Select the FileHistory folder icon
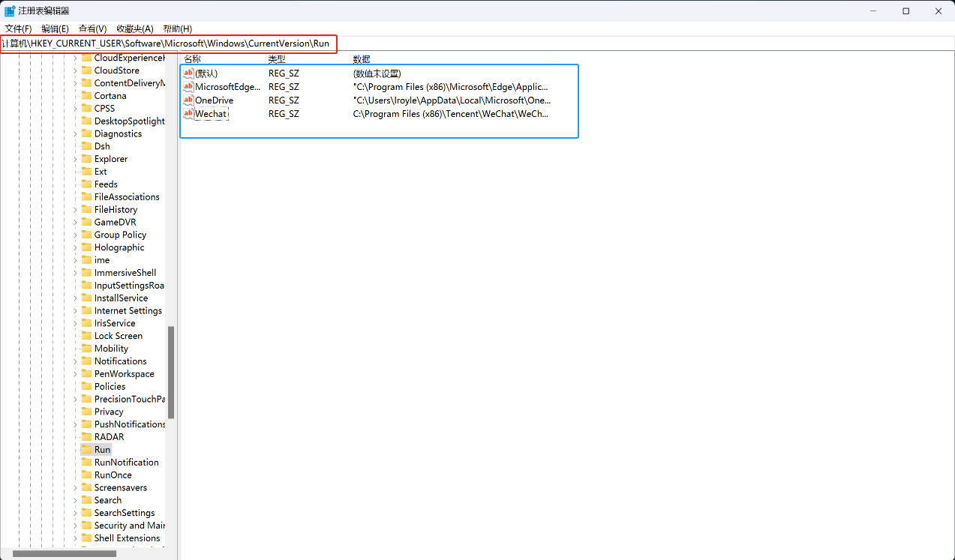Viewport: 955px width, 560px height. (x=86, y=209)
